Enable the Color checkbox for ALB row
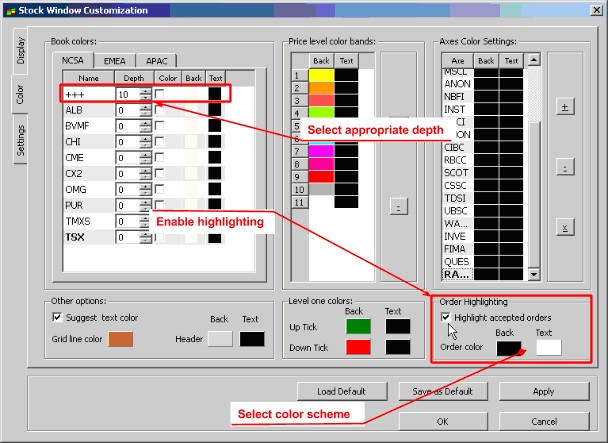Screen dimensions: 608x443 coord(159,110)
